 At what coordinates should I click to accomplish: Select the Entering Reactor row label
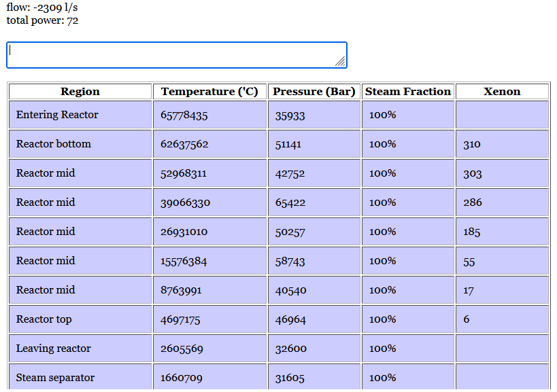57,115
